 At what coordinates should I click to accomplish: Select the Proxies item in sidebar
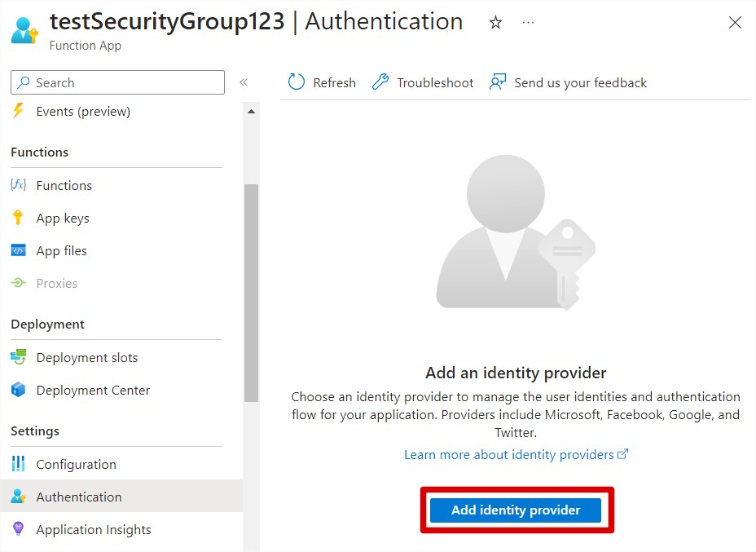point(56,284)
